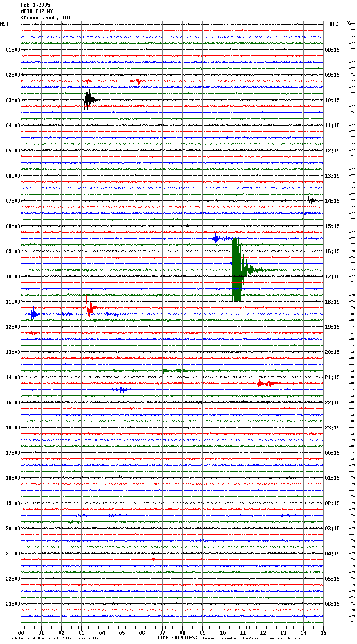Click the 03:15 UTC time label
The width and height of the screenshot is (357, 644).
click(332, 528)
